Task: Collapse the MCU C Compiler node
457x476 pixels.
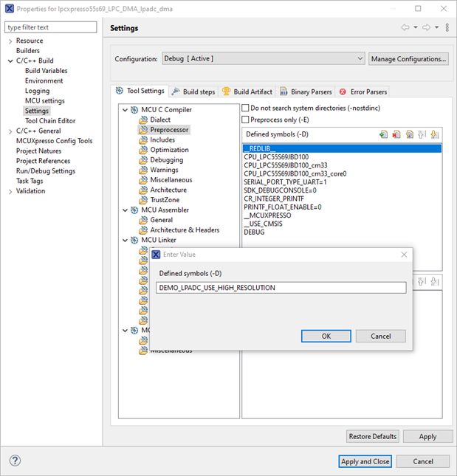Action: tap(125, 109)
